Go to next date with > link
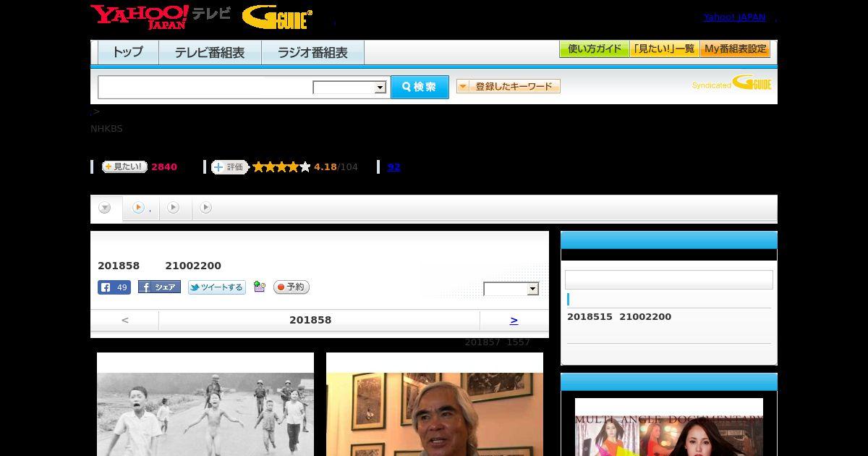868x456 pixels. (514, 320)
